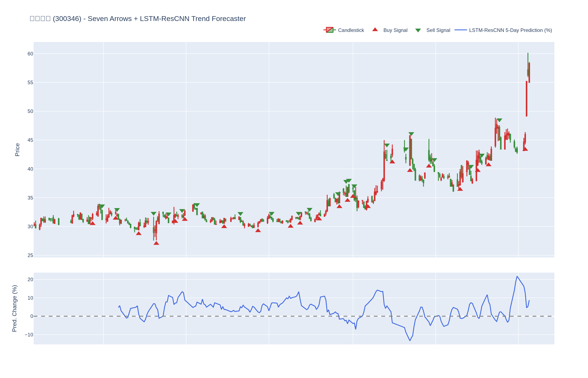Viewport: 588px width, 378px height.
Task: Toggle the 'Buy Signal' legend text label
Action: (395, 30)
